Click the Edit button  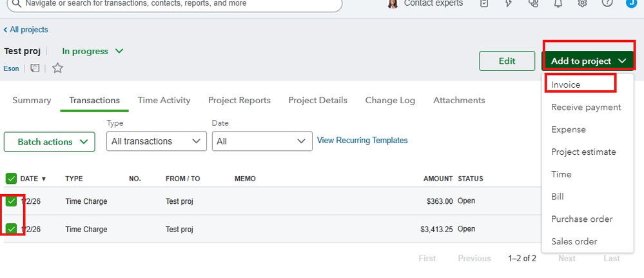click(x=507, y=61)
